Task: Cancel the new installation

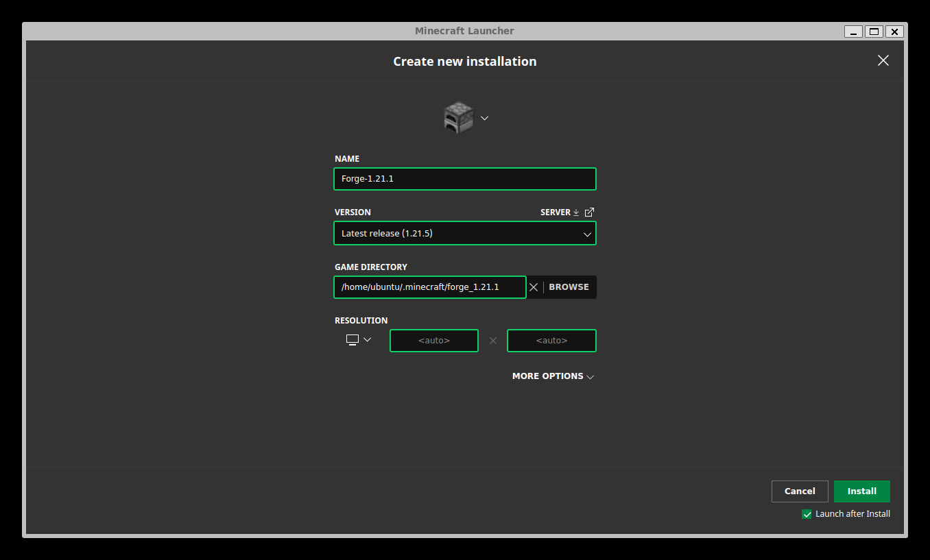Action: 800,491
